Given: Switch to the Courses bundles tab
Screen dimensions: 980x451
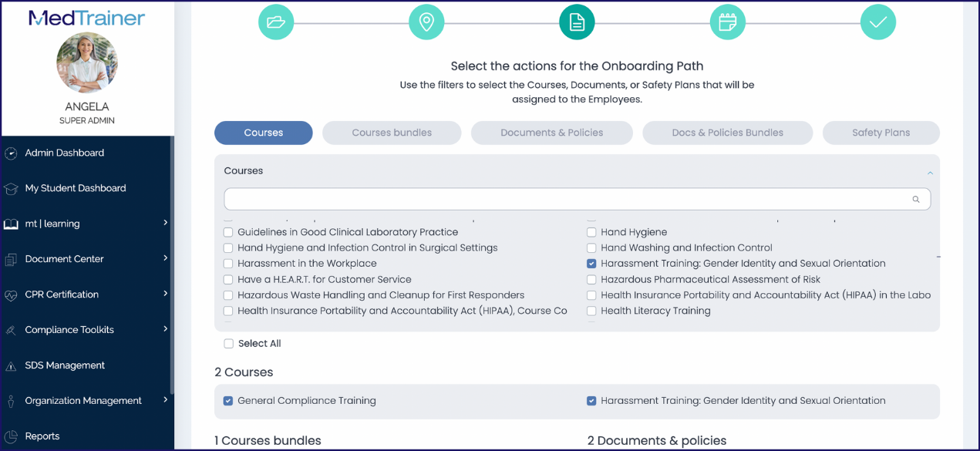Looking at the screenshot, I should 392,133.
